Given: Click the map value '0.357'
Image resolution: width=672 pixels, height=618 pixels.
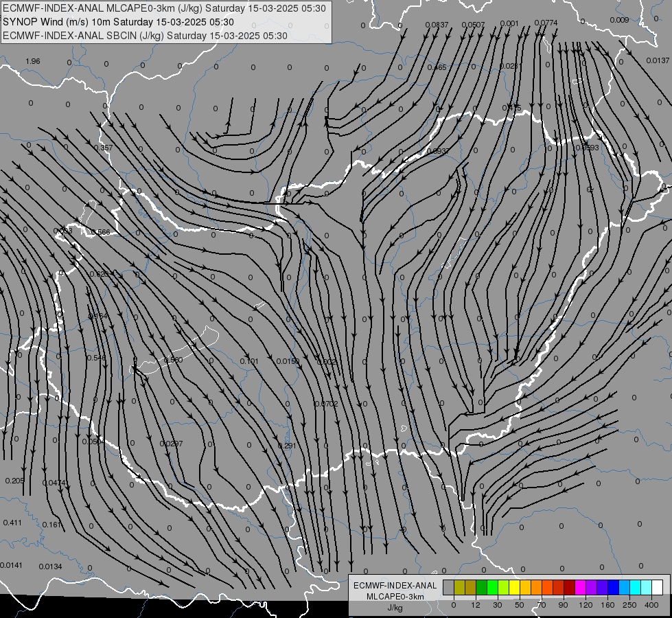Looking at the screenshot, I should [x=103, y=148].
